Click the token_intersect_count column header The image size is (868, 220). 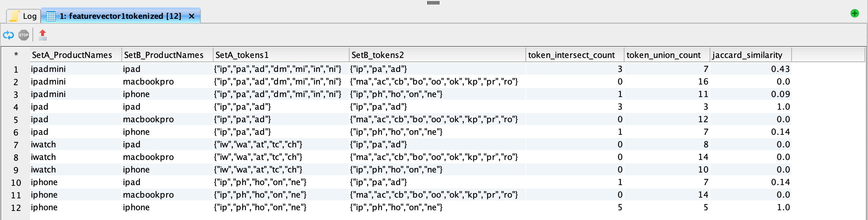[x=571, y=55]
